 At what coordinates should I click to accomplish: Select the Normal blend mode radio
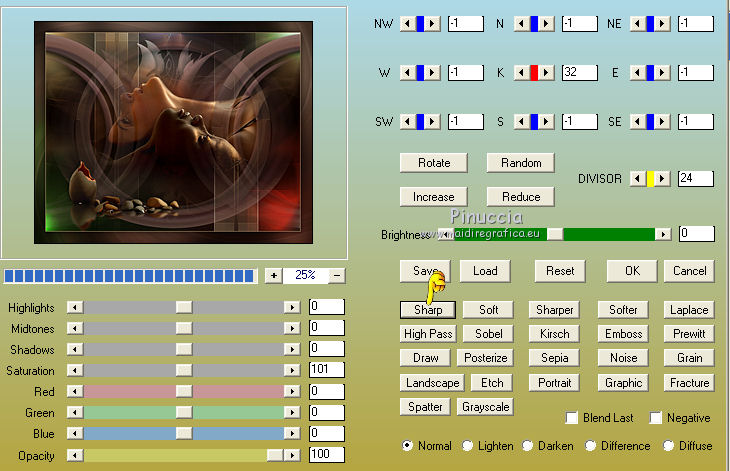(407, 445)
